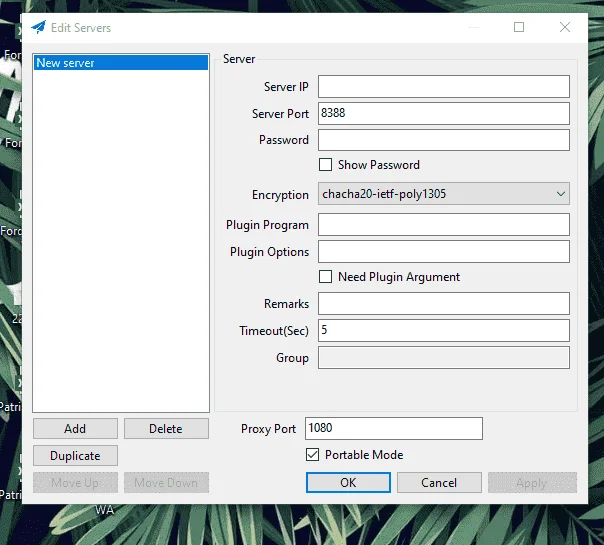This screenshot has width=604, height=545.
Task: Focus the Server IP input field
Action: (x=444, y=87)
